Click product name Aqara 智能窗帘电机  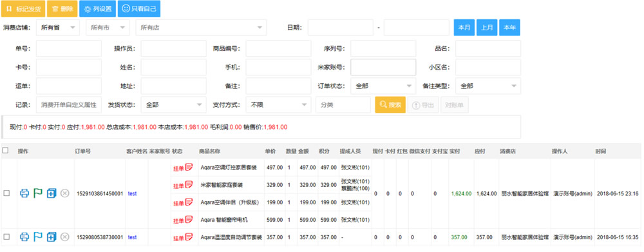click(224, 220)
